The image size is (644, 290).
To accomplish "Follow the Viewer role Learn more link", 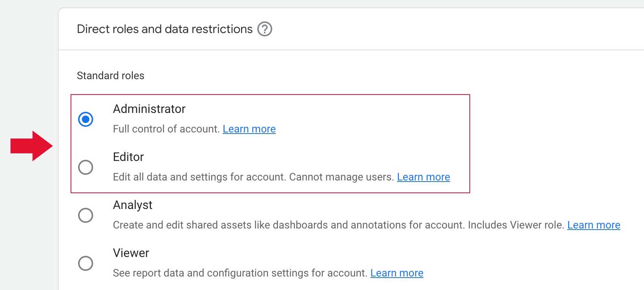I will tap(397, 273).
